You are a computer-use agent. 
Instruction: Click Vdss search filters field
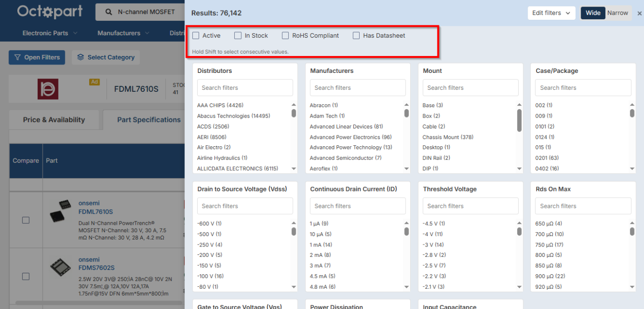(245, 206)
